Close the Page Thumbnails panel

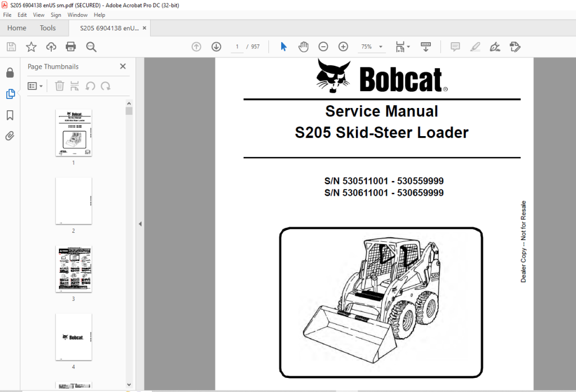coord(123,66)
